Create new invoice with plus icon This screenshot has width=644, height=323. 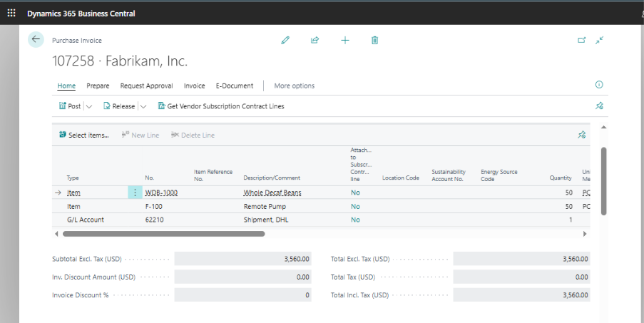tap(345, 41)
